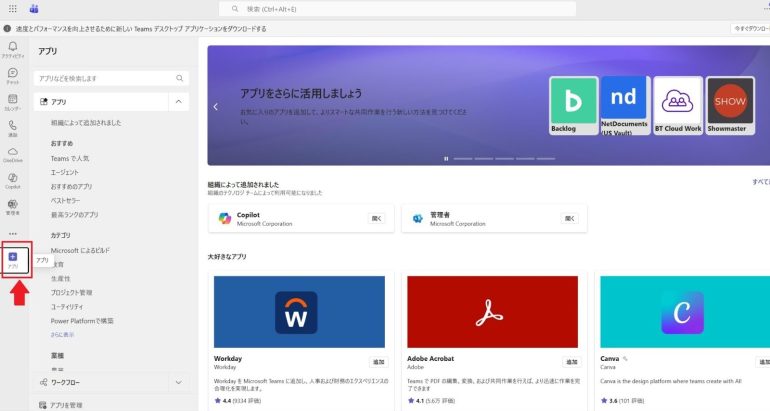Click the purple Apps icon in sidebar
Image resolution: width=770 pixels, height=411 pixels.
[13, 259]
